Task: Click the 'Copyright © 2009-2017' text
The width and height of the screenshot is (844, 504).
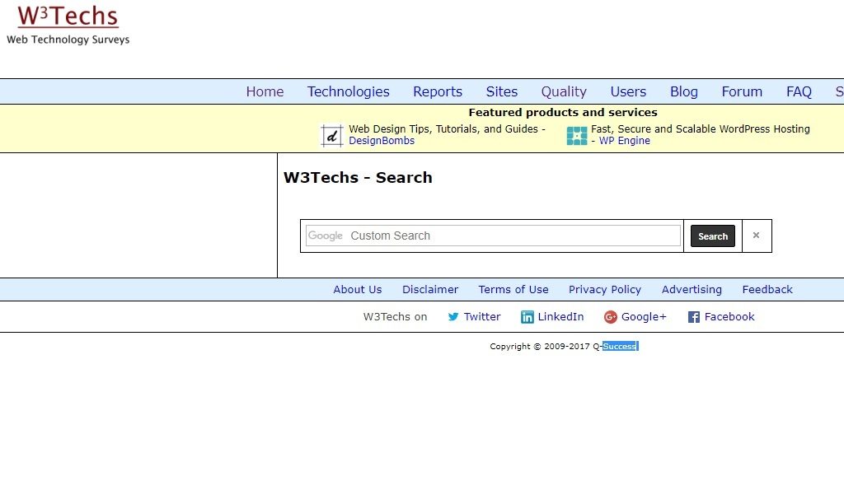Action: (x=540, y=347)
